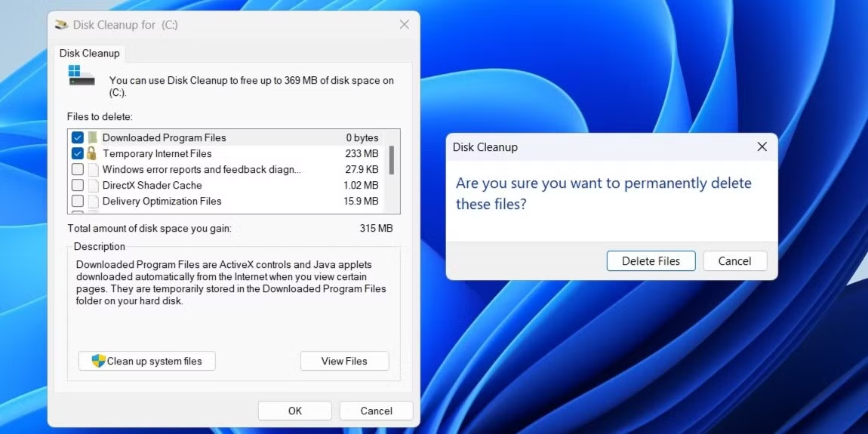
Task: Click the View Files button
Action: pyautogui.click(x=344, y=362)
